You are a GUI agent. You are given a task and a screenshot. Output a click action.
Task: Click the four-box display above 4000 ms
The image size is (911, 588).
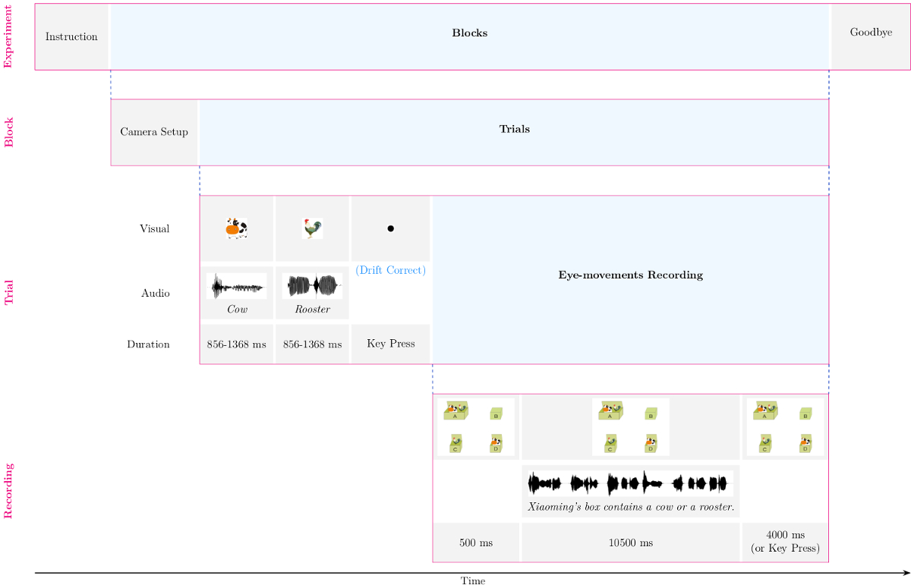tap(785, 426)
